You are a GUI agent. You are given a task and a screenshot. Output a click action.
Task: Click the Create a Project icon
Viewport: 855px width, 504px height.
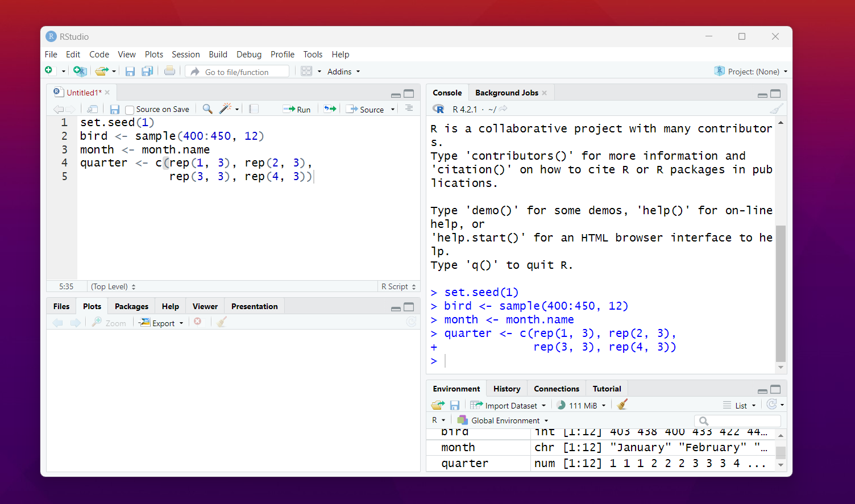click(80, 71)
